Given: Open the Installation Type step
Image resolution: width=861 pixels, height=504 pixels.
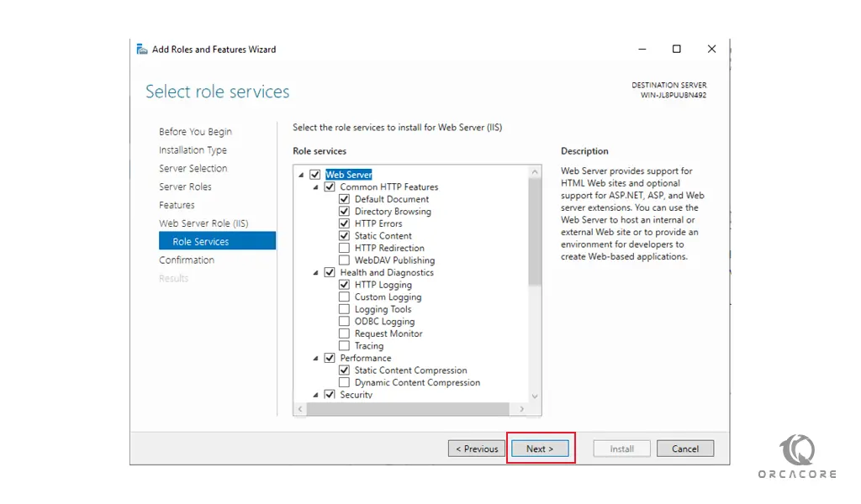Looking at the screenshot, I should pos(193,150).
